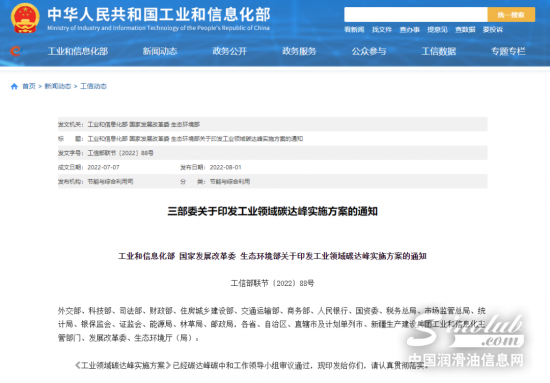
Task: Go to 工信动态 in the breadcrumb
Action: click(x=93, y=86)
